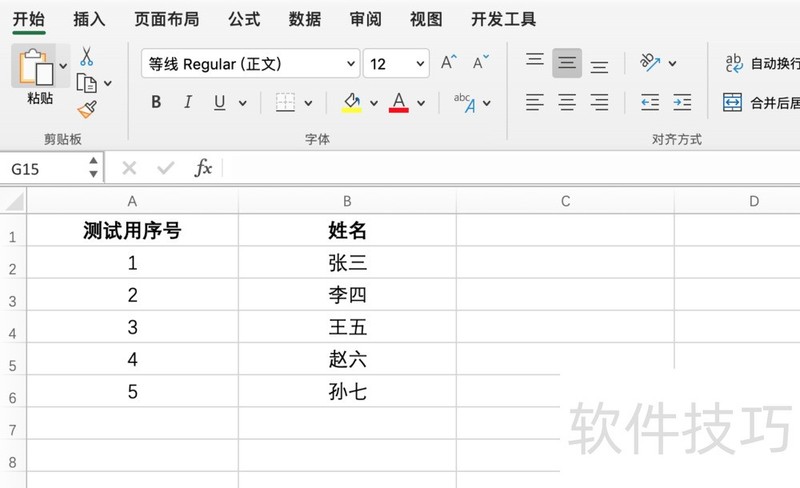
Task: Open the 数据 tab
Action: 305,19
